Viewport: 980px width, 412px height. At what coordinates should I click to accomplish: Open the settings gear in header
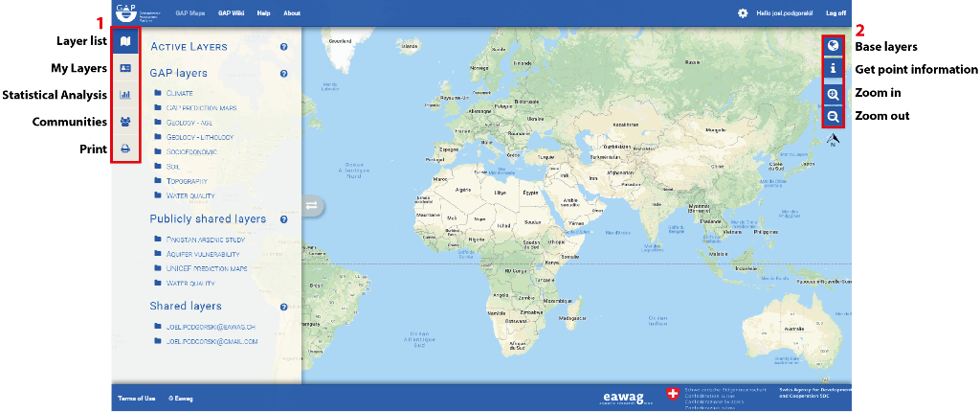[743, 13]
